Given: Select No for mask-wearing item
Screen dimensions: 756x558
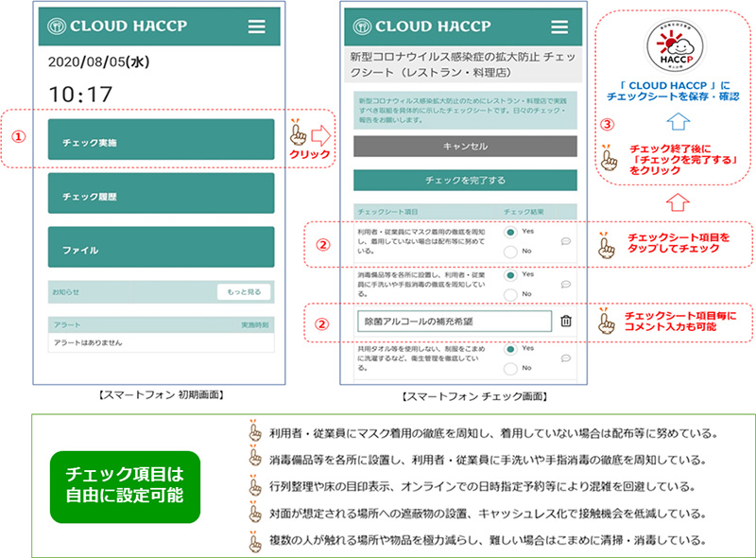Looking at the screenshot, I should (x=510, y=252).
